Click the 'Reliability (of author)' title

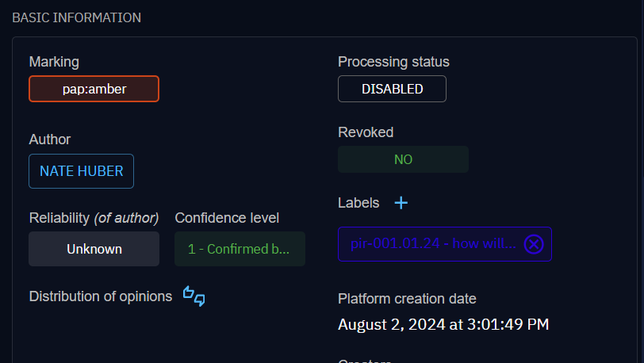94,217
